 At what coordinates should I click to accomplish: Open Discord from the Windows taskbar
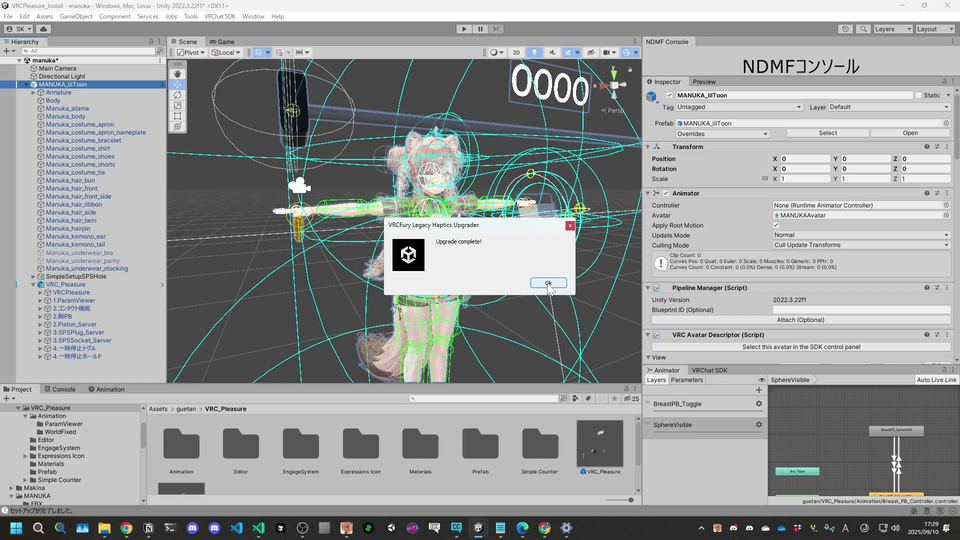click(192, 528)
